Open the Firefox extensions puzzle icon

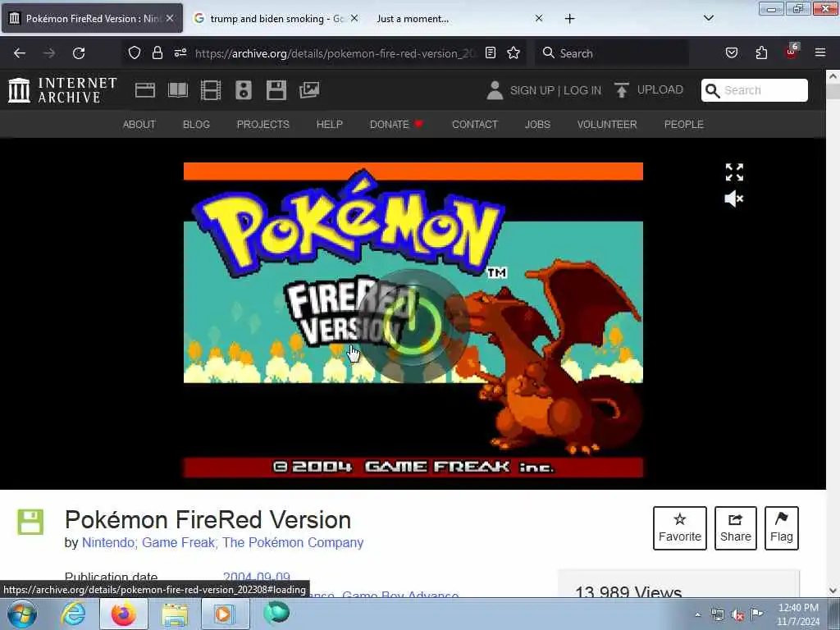click(761, 52)
